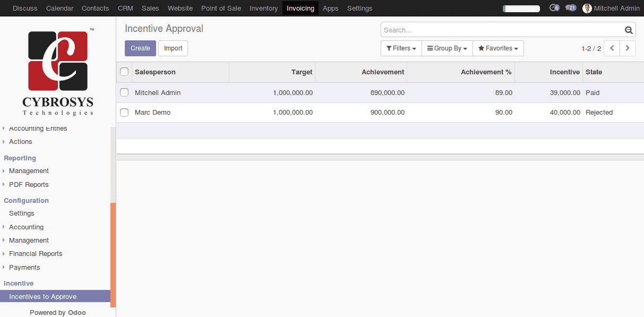Select all rows with the header checkbox
Screen dimensions: 644x317
pos(124,72)
